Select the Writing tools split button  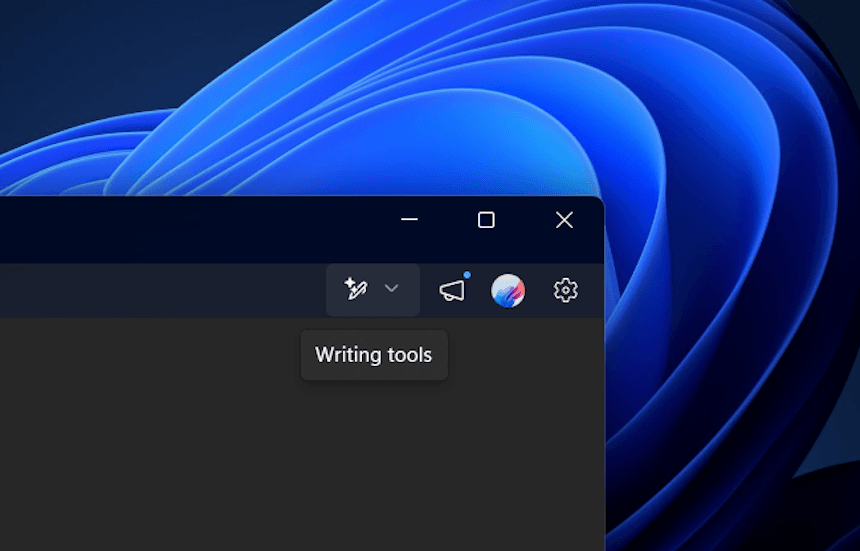pos(372,290)
